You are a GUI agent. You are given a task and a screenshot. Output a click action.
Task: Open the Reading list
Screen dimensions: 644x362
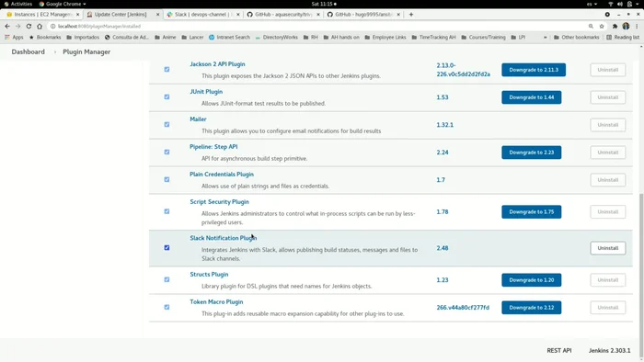(x=623, y=38)
